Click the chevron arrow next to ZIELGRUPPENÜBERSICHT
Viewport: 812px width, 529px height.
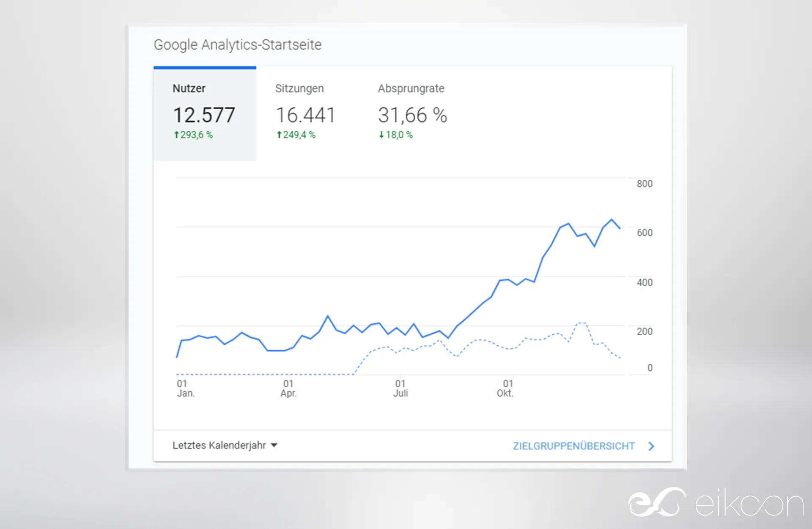[x=651, y=446]
